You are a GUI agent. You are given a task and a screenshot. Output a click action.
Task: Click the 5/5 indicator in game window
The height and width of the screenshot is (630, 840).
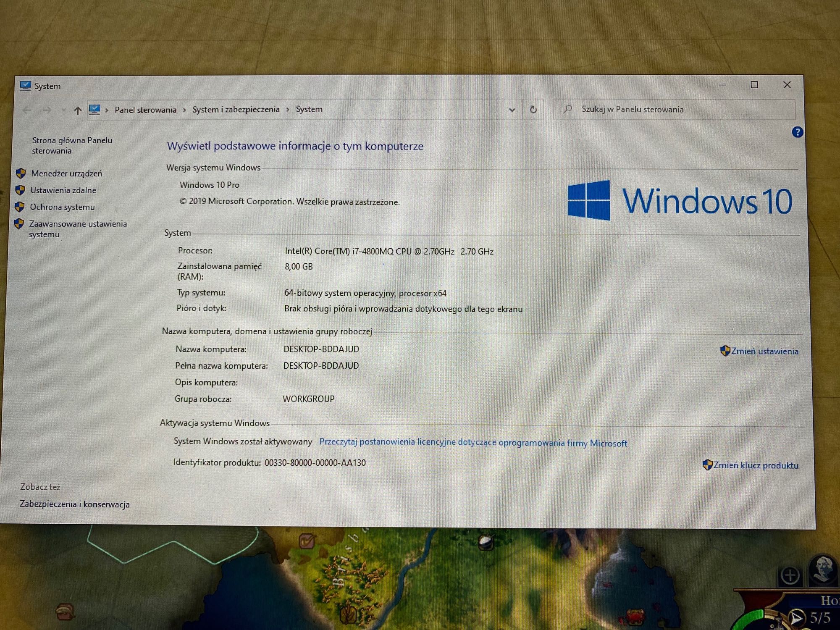820,618
